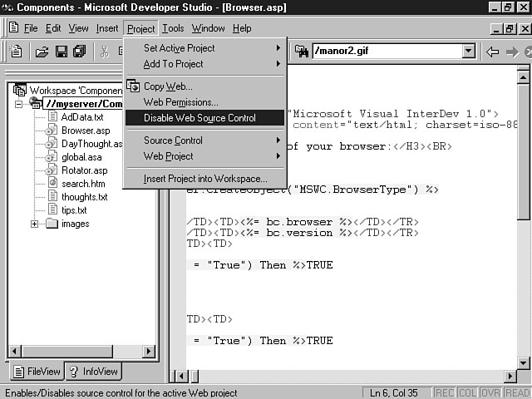This screenshot has width=532, height=399.
Task: Click the Back arrow navigation icon
Action: coord(492,52)
